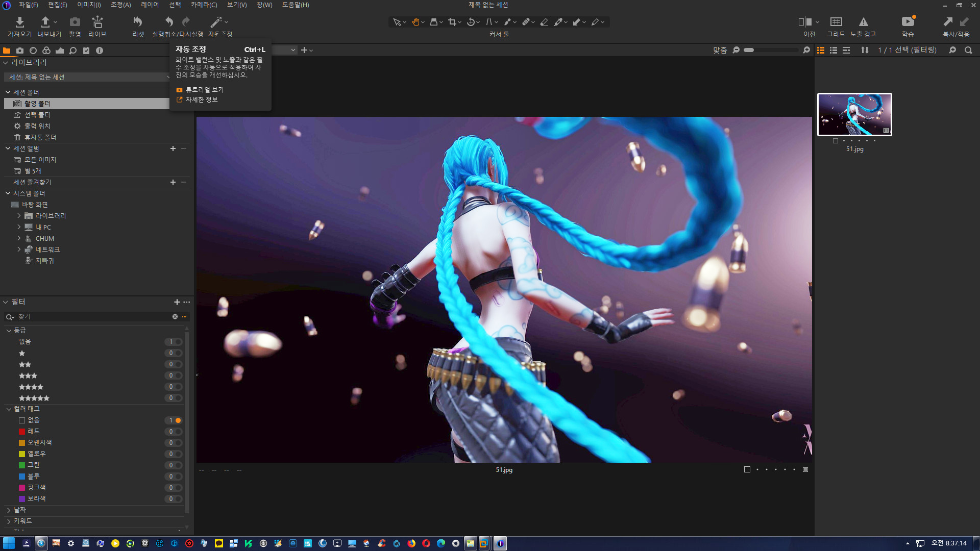The height and width of the screenshot is (551, 980).
Task: Switch to the Exposure histogram tool tab
Action: (x=60, y=51)
